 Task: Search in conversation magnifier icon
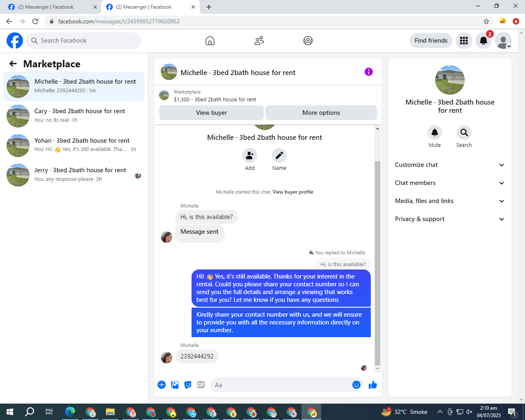point(464,132)
